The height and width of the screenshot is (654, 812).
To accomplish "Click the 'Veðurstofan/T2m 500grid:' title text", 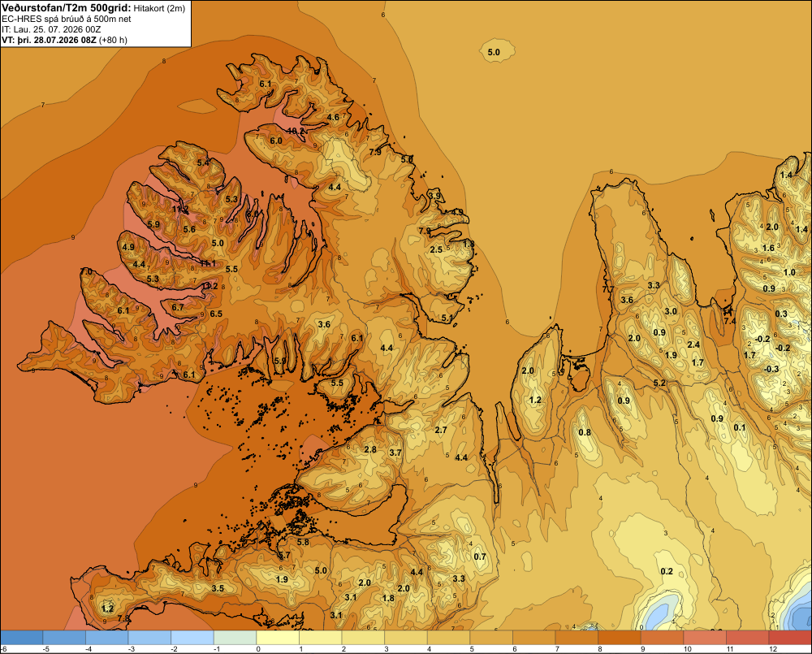I will 67,7.
